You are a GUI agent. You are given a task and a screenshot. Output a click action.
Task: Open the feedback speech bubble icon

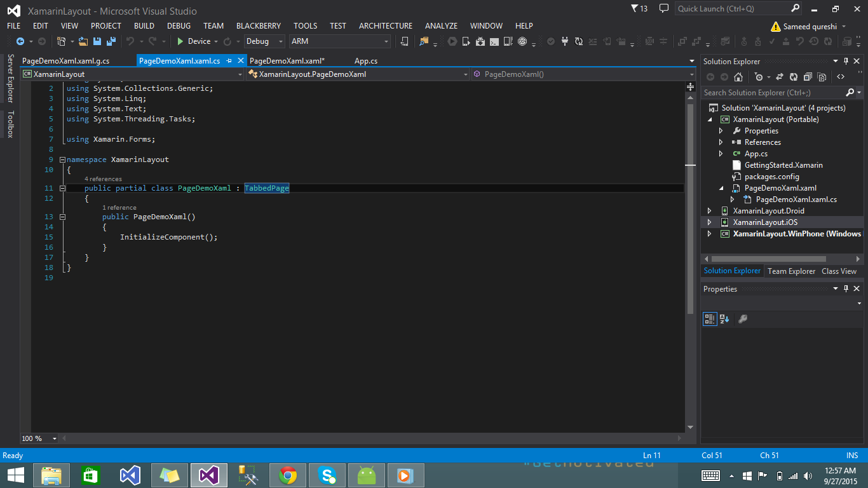[663, 9]
